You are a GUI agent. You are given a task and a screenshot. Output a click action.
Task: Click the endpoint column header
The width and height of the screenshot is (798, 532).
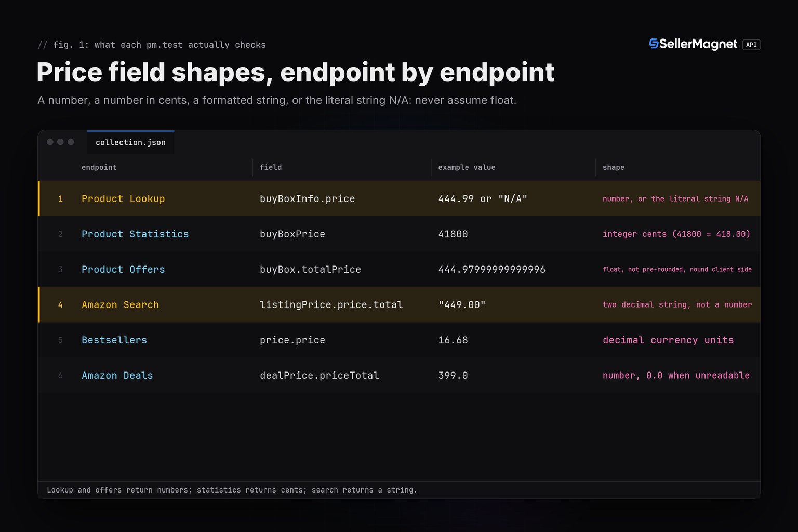[x=99, y=167]
